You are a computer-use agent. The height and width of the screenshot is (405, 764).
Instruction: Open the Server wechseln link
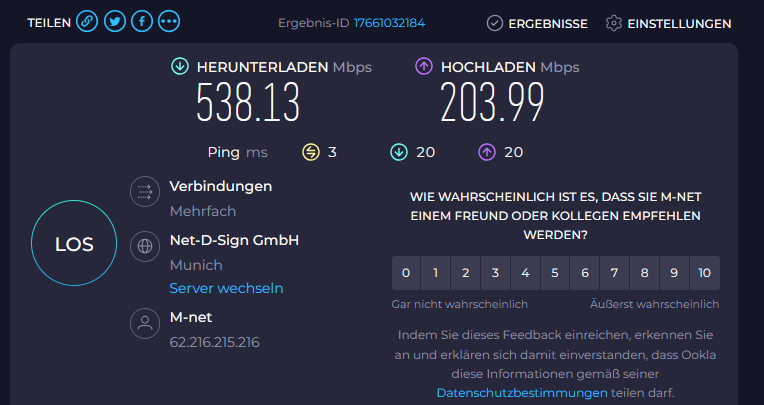point(226,288)
